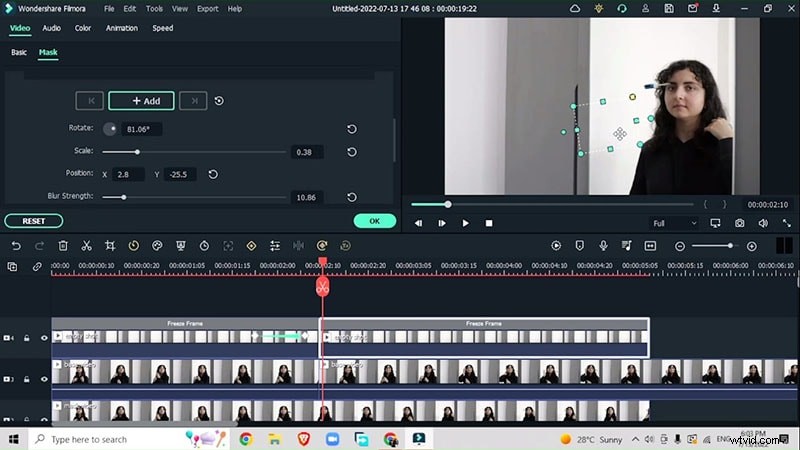
Task: Step back one frame in preview
Action: [x=418, y=223]
